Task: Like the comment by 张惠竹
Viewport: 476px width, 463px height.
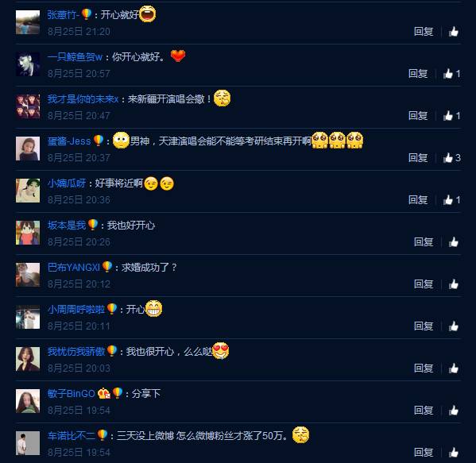Action: coord(454,31)
